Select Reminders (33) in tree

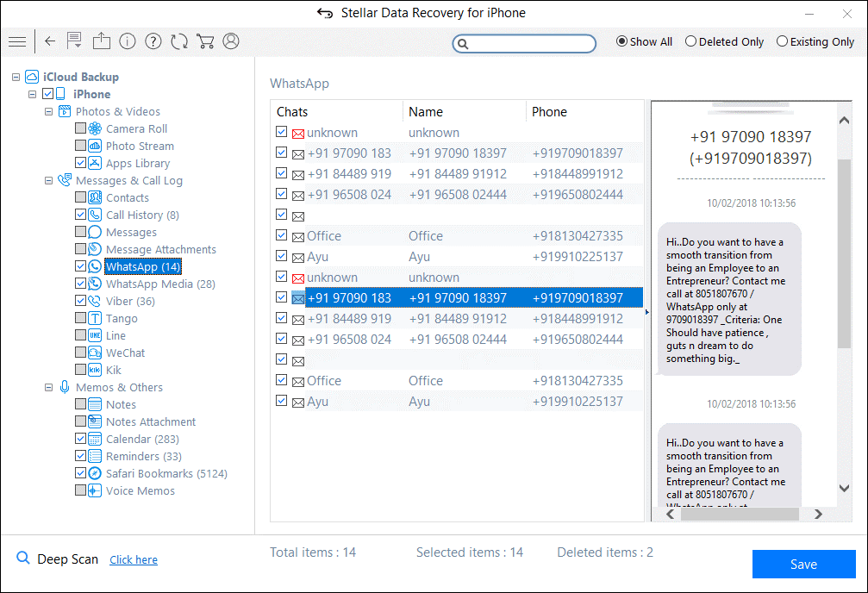(x=144, y=456)
